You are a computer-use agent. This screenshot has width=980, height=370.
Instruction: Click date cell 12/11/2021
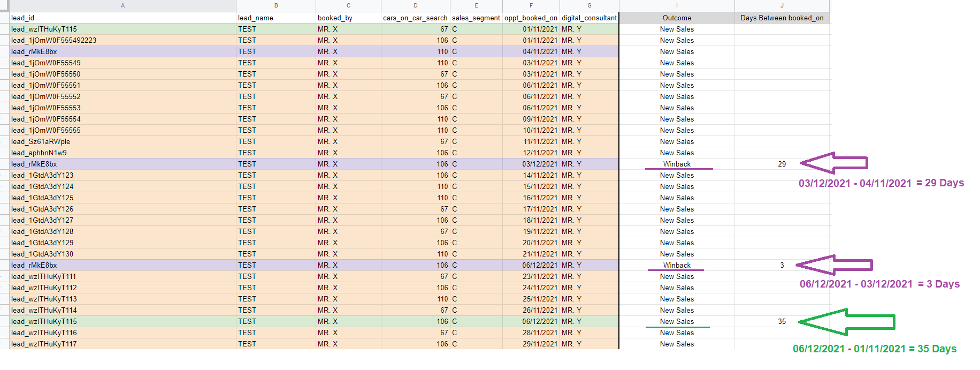[531, 153]
